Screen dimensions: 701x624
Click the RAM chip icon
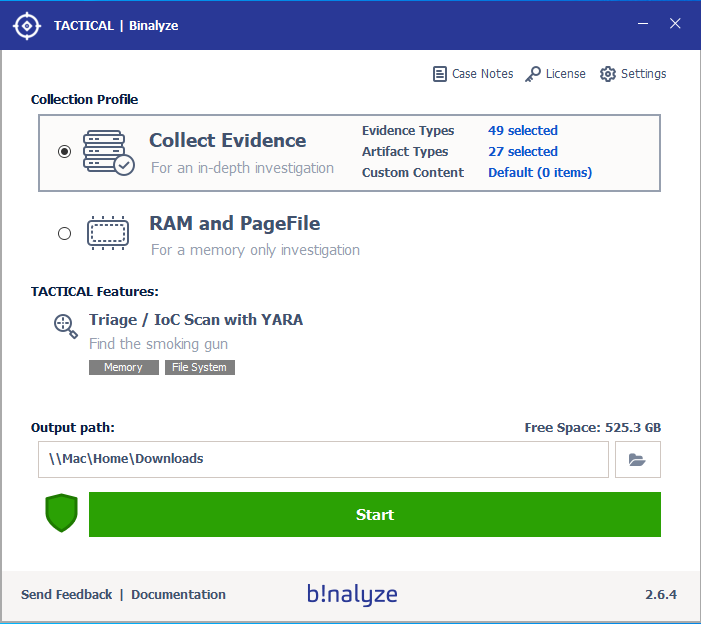tap(108, 233)
